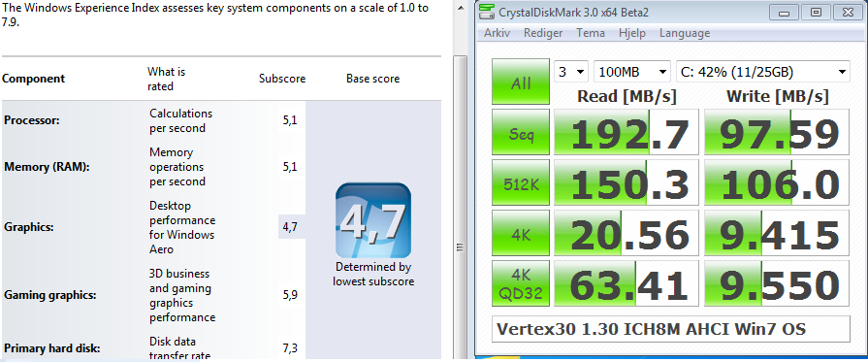Click the 4,7 base score Windows logo
Screen dimensions: 868x362
pos(373,220)
